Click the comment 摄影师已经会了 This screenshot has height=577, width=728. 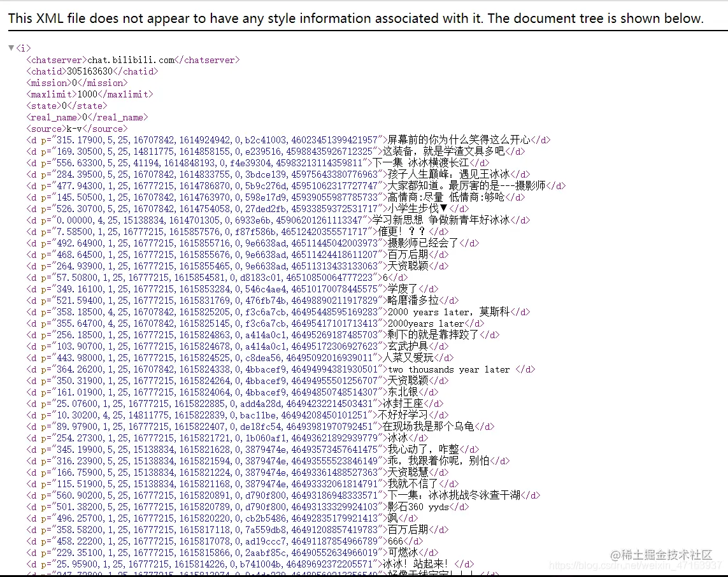pos(423,243)
